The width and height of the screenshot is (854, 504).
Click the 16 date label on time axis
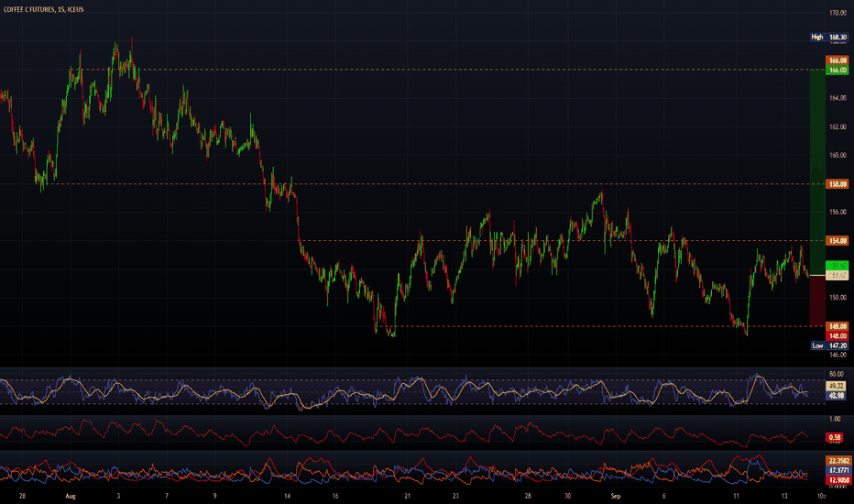tap(335, 496)
